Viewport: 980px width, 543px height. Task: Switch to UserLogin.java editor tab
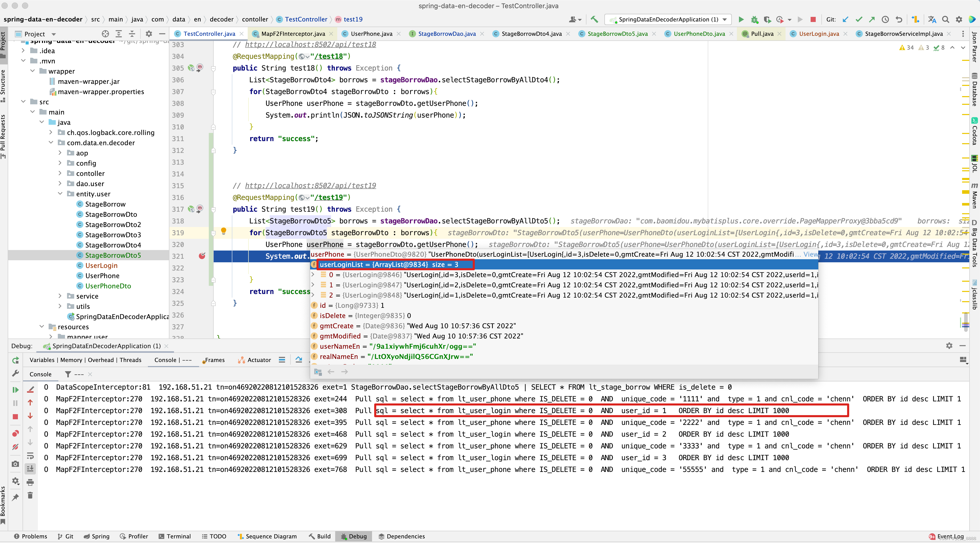coord(819,33)
